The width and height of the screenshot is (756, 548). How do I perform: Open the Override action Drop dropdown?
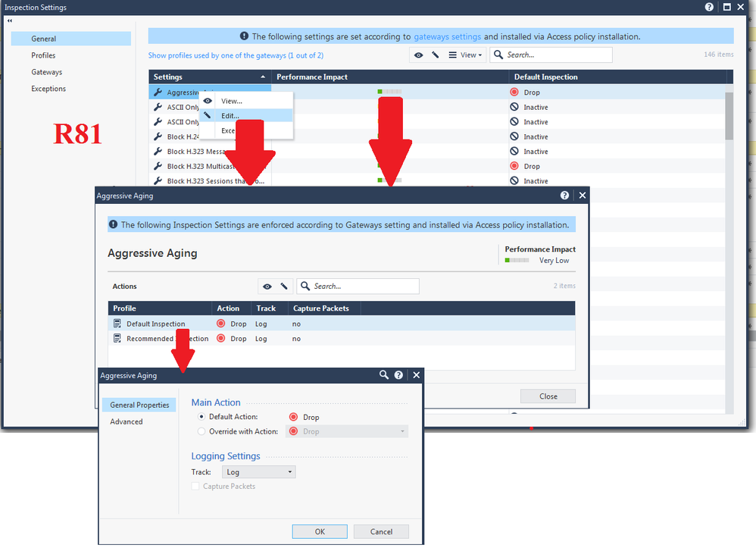coord(347,431)
